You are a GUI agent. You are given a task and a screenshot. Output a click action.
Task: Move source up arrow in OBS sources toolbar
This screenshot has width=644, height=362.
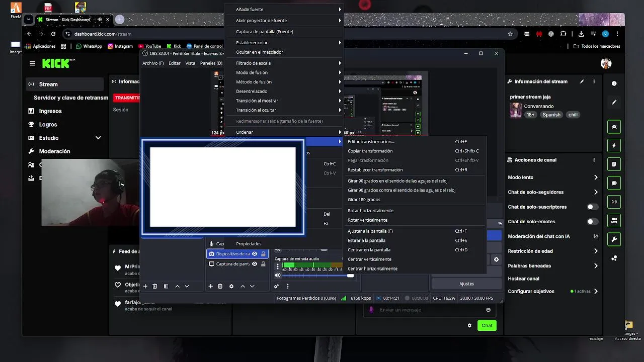pyautogui.click(x=243, y=286)
